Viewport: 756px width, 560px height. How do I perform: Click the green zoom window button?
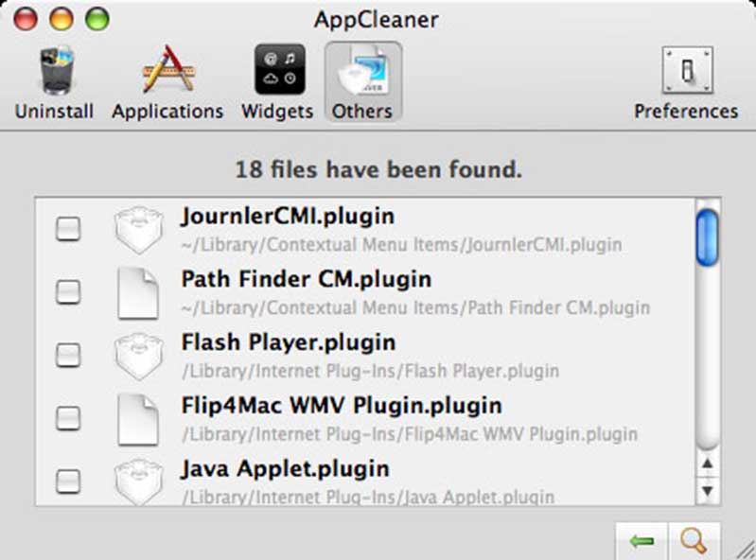click(97, 18)
